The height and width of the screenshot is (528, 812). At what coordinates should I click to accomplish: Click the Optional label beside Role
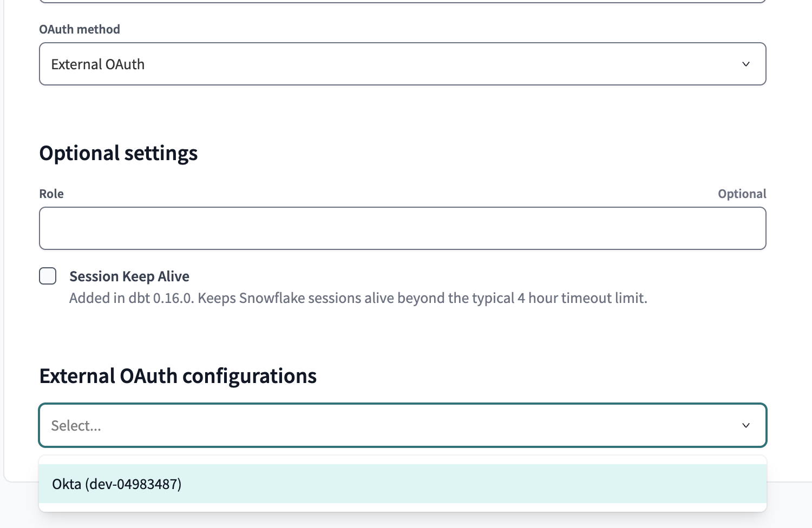[x=742, y=193]
